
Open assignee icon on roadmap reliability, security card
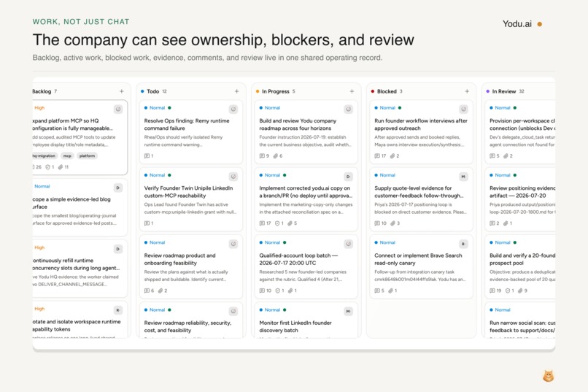[233, 311]
